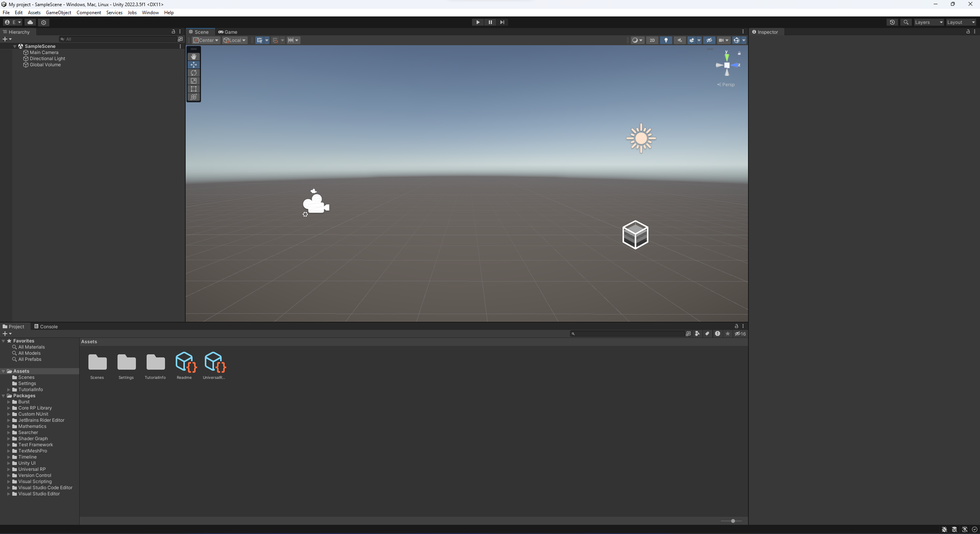Collapse the Packages tree section
Viewport: 980px width, 534px height.
coord(3,396)
